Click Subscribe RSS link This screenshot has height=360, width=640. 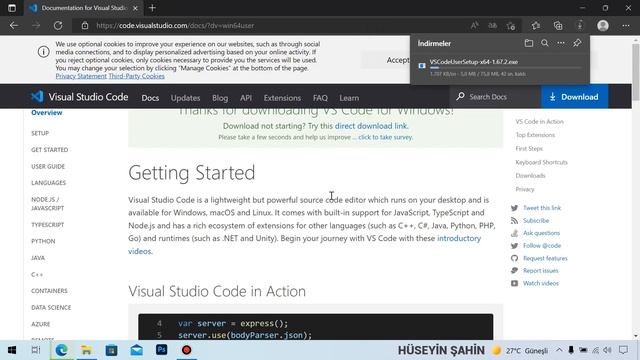536,220
